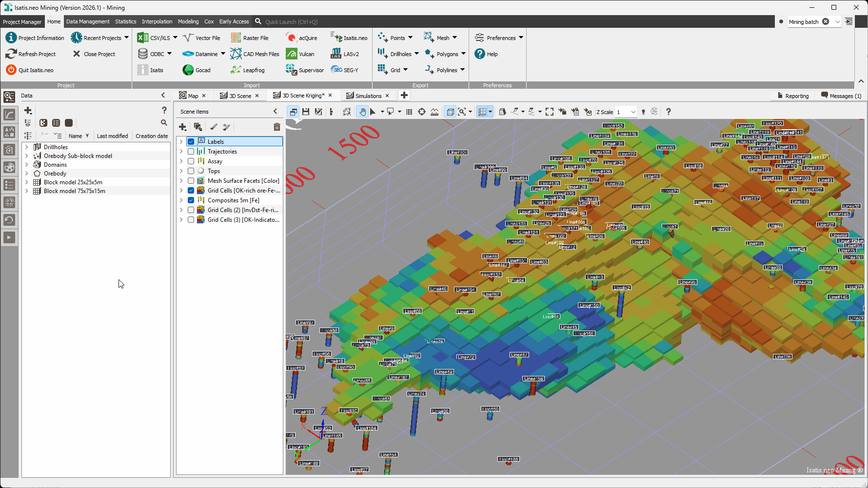868x488 pixels.
Task: Add new item in Data panel
Action: point(28,111)
